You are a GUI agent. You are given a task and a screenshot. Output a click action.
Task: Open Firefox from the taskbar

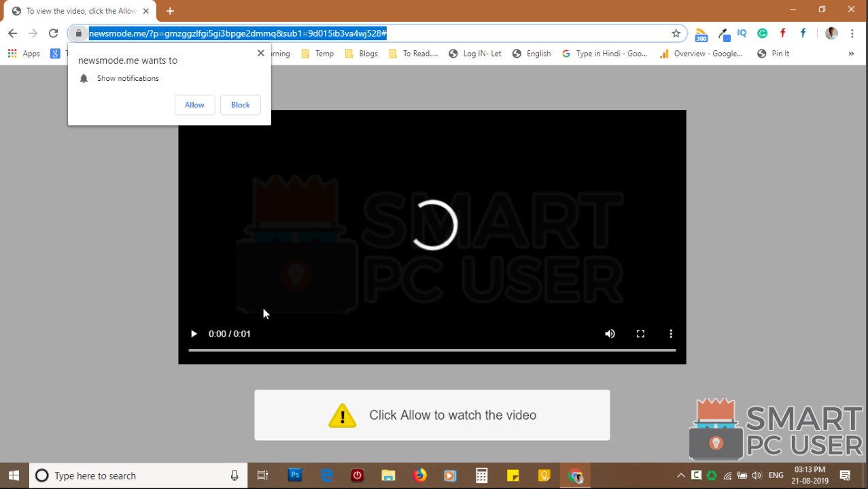point(419,475)
